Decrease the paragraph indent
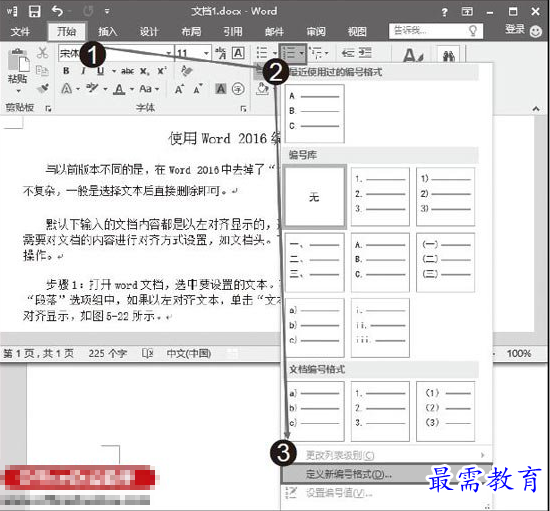 tap(348, 53)
